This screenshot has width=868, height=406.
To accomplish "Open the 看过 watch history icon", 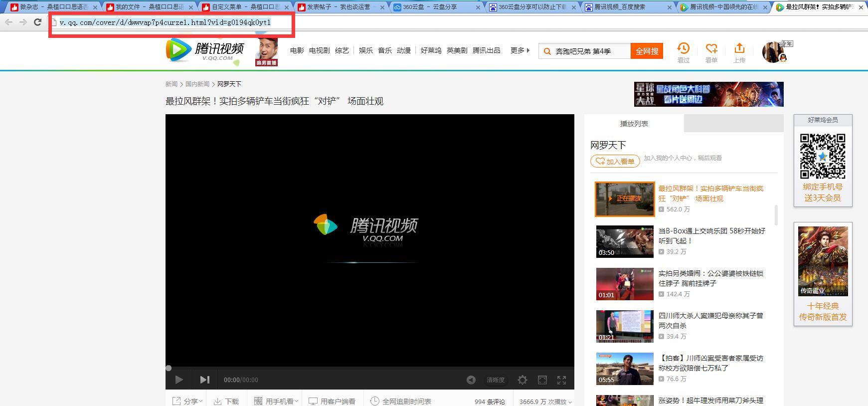I will 683,52.
